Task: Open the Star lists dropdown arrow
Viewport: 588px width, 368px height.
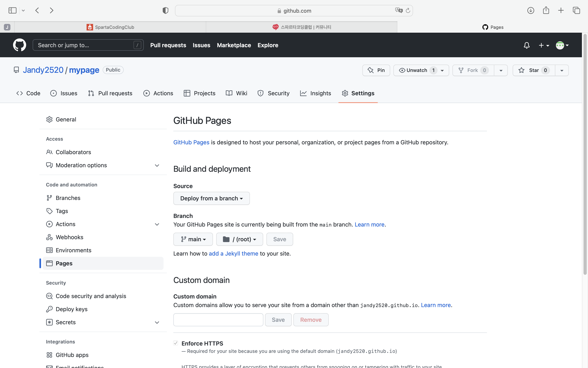Action: (562, 70)
